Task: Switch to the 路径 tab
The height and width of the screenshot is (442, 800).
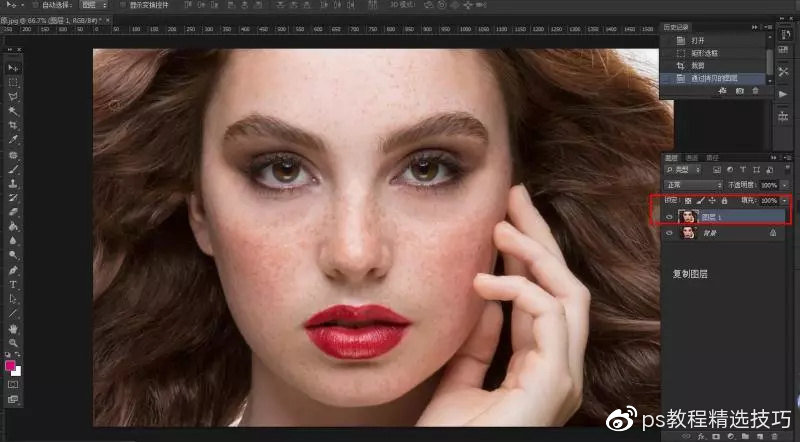Action: [712, 158]
